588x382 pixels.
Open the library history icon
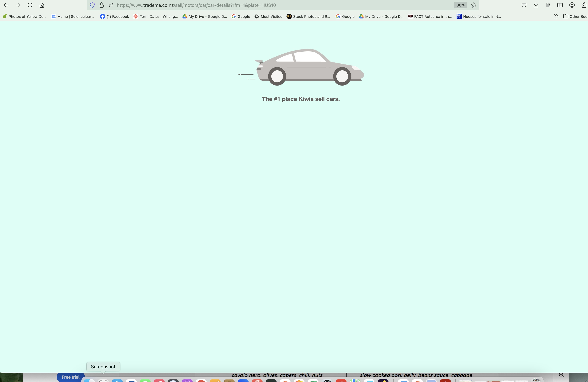[x=548, y=5]
